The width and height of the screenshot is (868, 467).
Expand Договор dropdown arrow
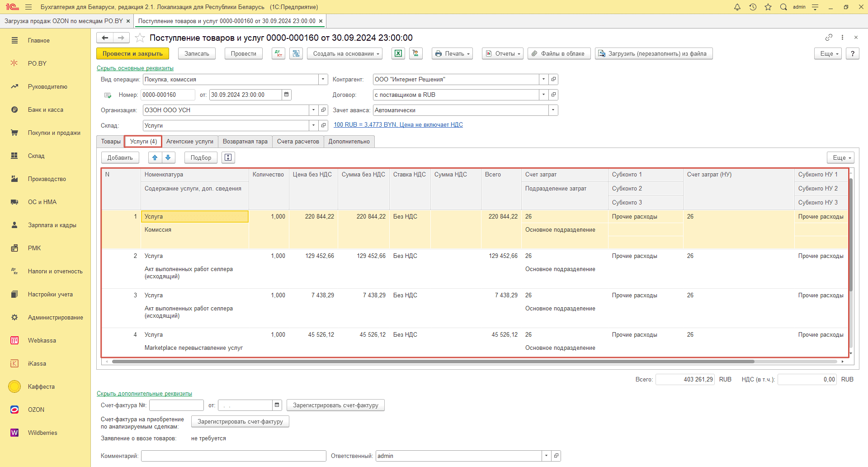point(543,95)
